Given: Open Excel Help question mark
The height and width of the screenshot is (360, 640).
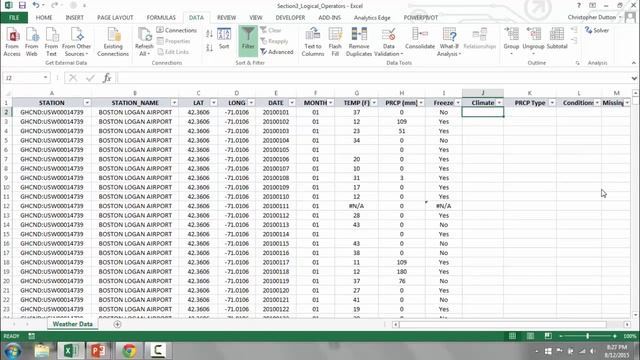Looking at the screenshot, I should (579, 6).
